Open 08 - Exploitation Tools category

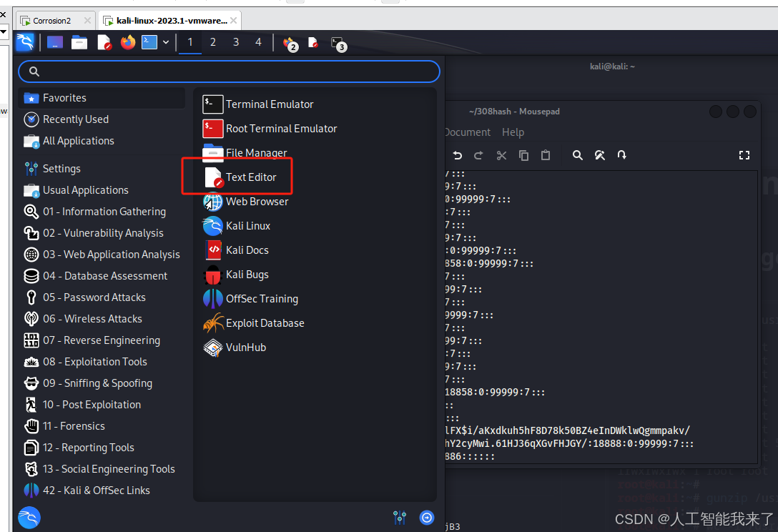pyautogui.click(x=102, y=362)
